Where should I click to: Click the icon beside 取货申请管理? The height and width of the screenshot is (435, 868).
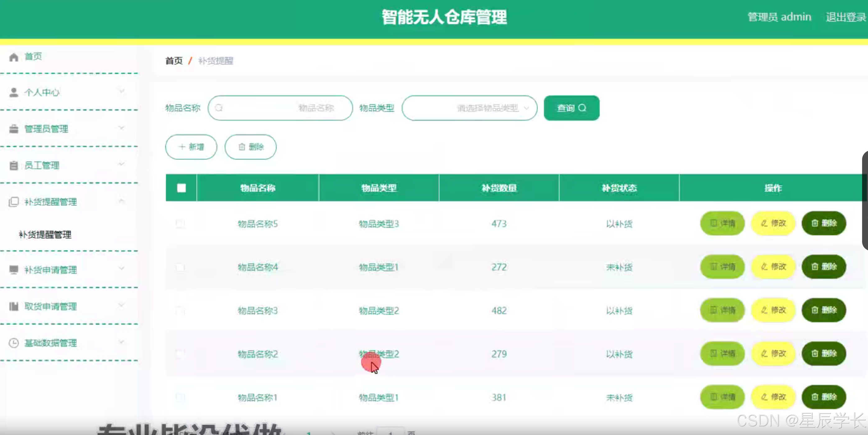pos(13,306)
